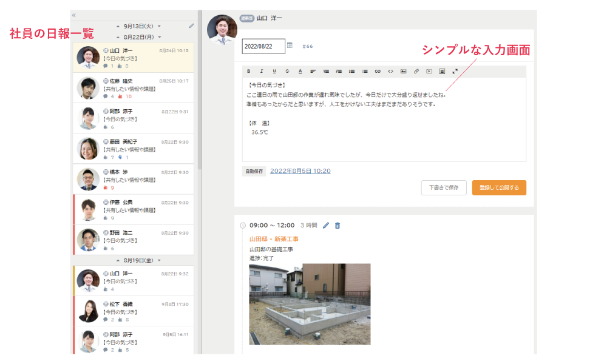Click the clock icon beside 09:00 ～ 12:00
This screenshot has height=364, width=607.
tap(243, 226)
